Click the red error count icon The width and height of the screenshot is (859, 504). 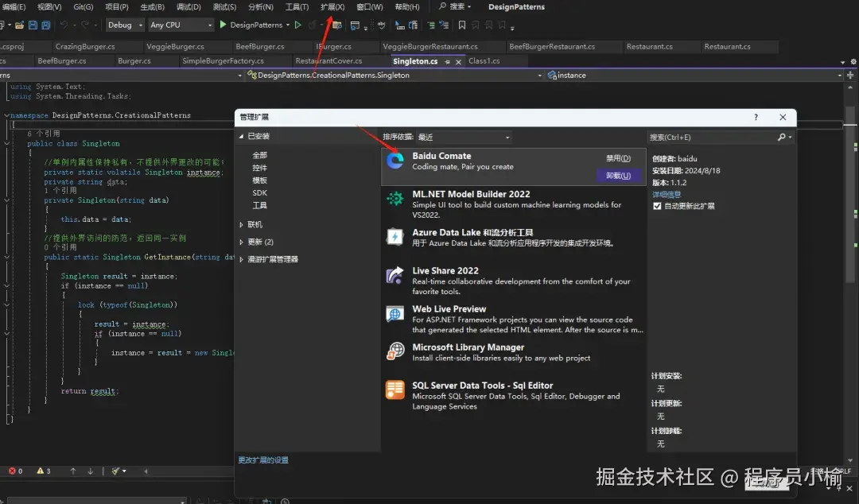coord(12,471)
